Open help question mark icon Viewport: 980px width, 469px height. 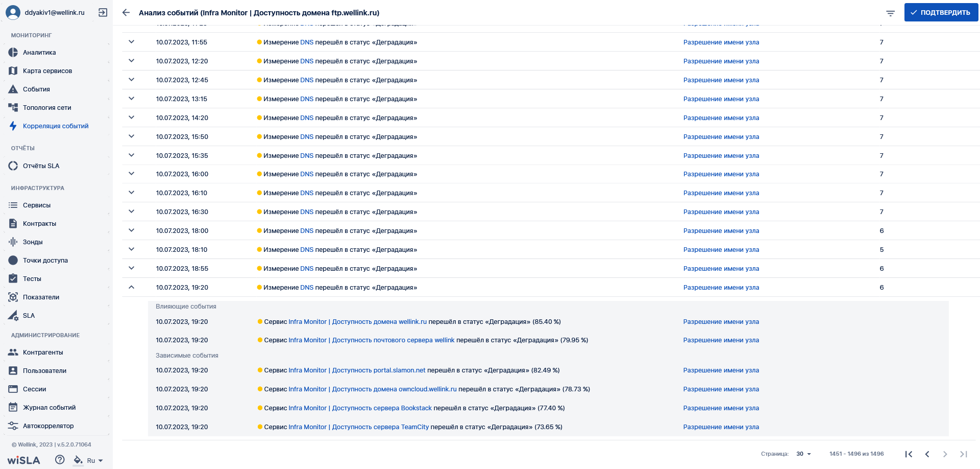[60, 460]
